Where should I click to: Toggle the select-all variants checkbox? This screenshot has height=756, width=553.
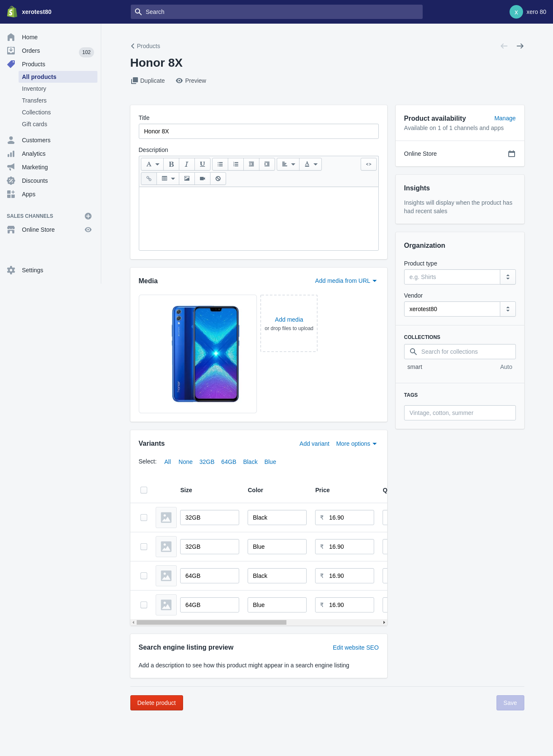click(x=144, y=490)
